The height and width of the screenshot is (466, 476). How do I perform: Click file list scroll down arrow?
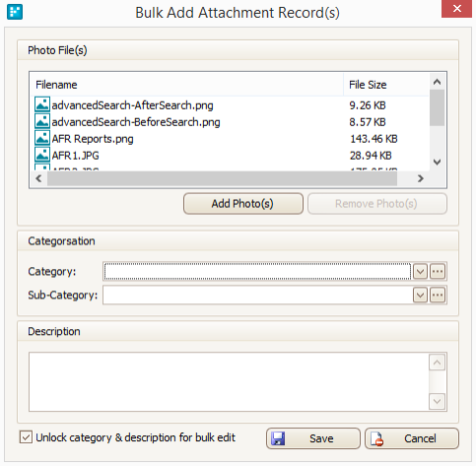point(437,162)
